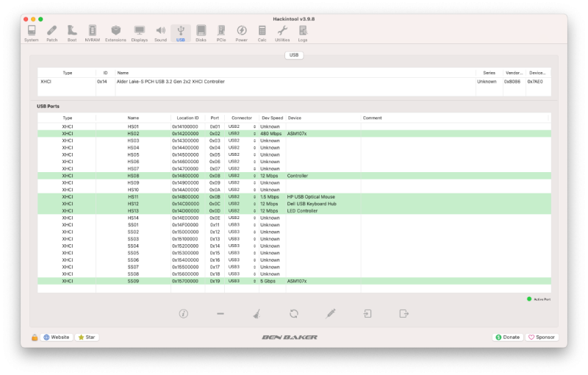Open the Extensions section
588x375 pixels.
pyautogui.click(x=115, y=33)
